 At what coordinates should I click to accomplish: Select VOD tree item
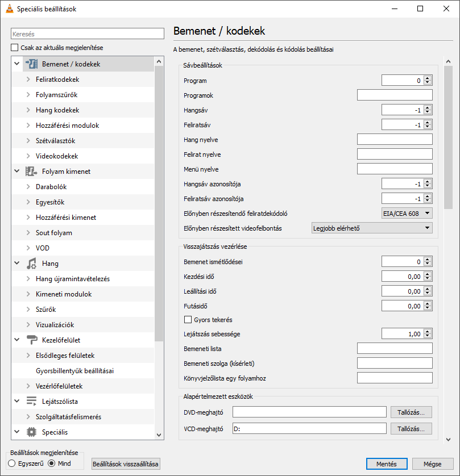pyautogui.click(x=43, y=248)
